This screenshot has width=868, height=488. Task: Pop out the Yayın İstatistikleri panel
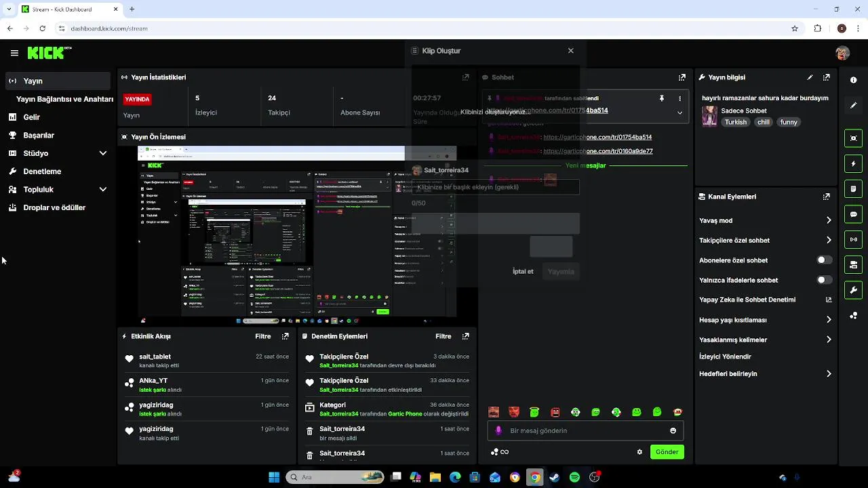coord(465,77)
